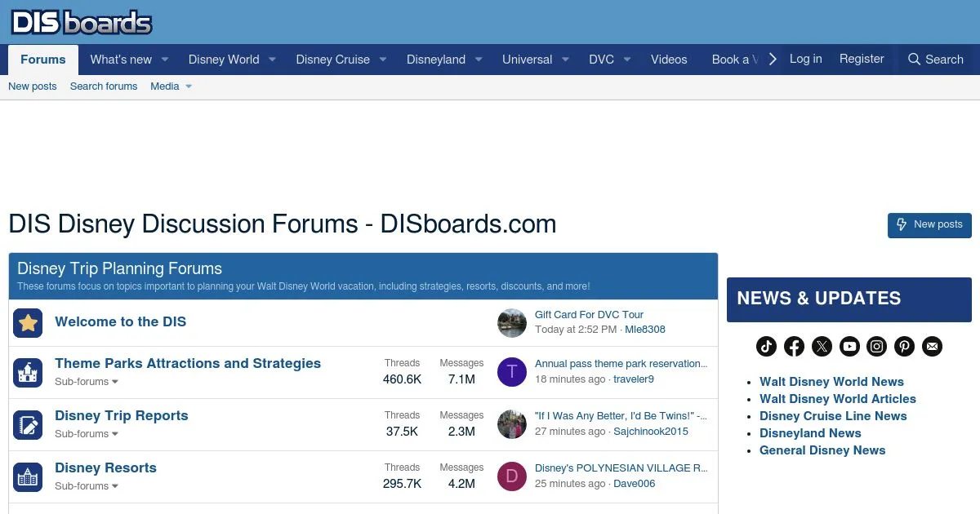Viewport: 980px width, 514px height.
Task: Open Mle8308's avatar in Welcome row
Action: coord(512,323)
